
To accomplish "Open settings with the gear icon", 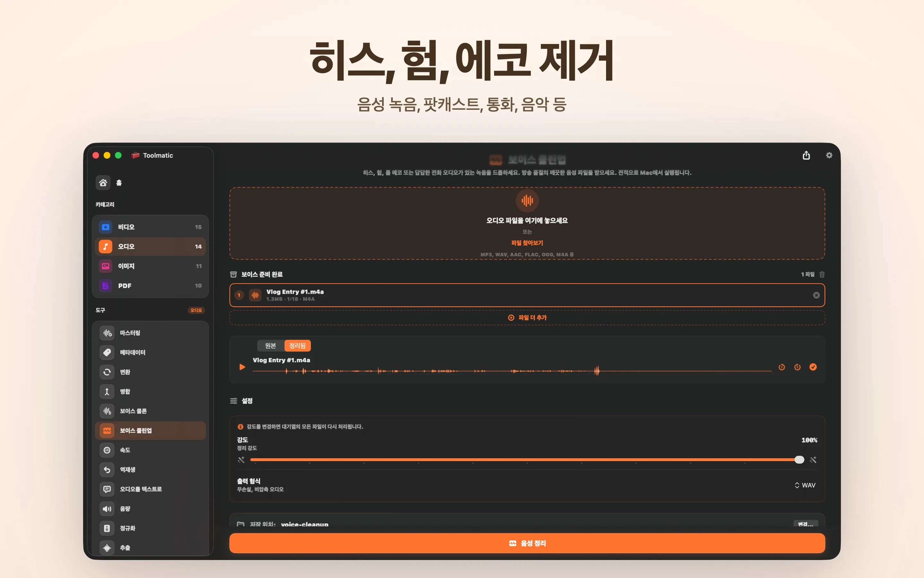I will [x=829, y=155].
